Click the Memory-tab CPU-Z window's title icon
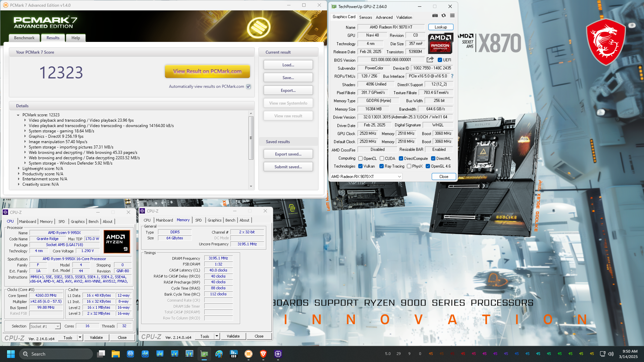This screenshot has height=362, width=644. tap(142, 211)
